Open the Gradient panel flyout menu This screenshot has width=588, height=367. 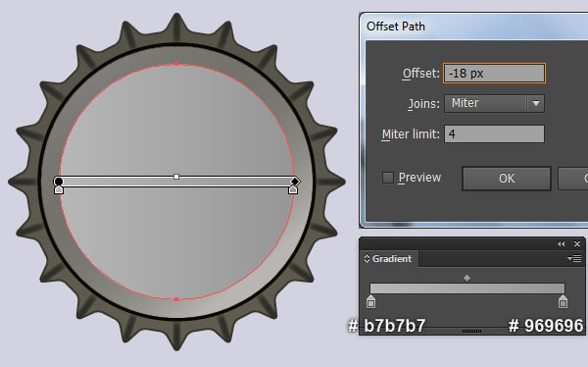coord(574,258)
